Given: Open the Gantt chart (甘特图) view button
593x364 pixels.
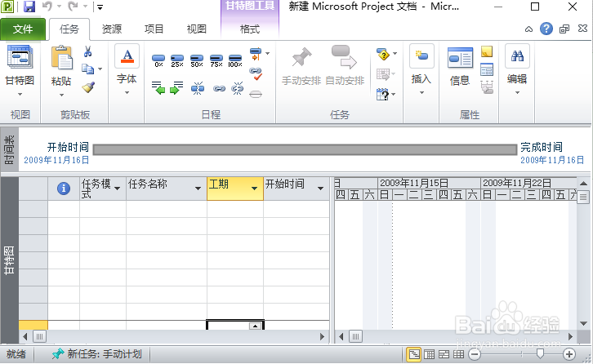Looking at the screenshot, I should click(20, 56).
